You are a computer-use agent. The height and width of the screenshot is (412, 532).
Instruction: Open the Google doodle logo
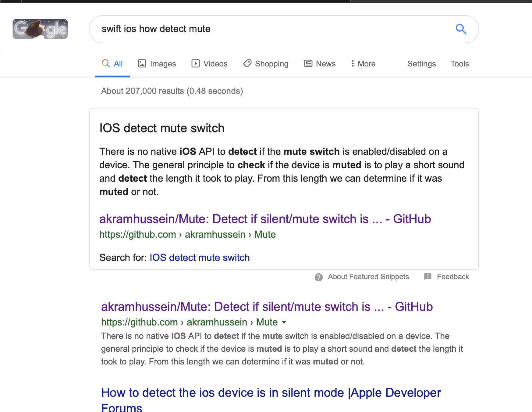tap(40, 29)
